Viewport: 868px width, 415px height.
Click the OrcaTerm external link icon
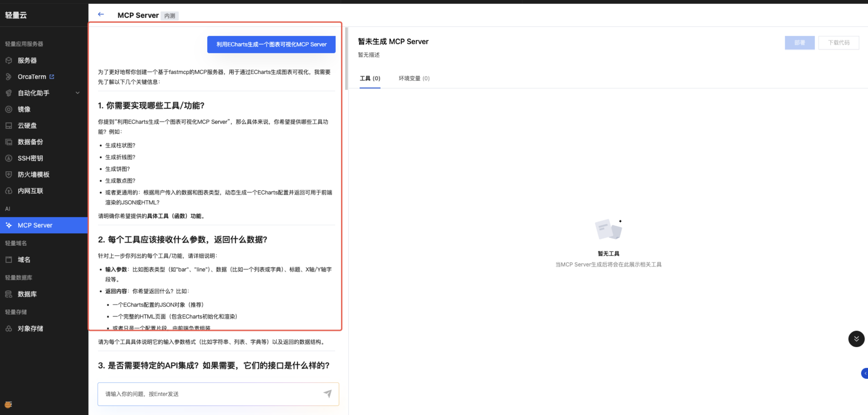52,77
